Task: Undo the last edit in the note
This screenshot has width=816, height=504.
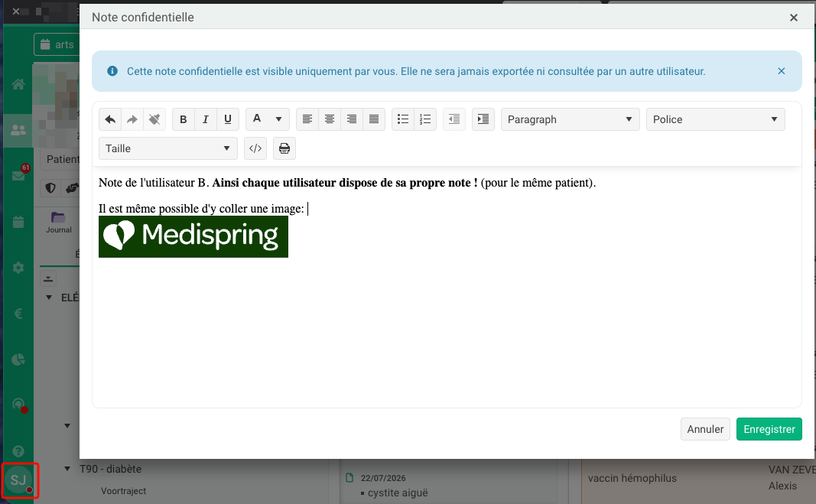Action: click(x=110, y=119)
